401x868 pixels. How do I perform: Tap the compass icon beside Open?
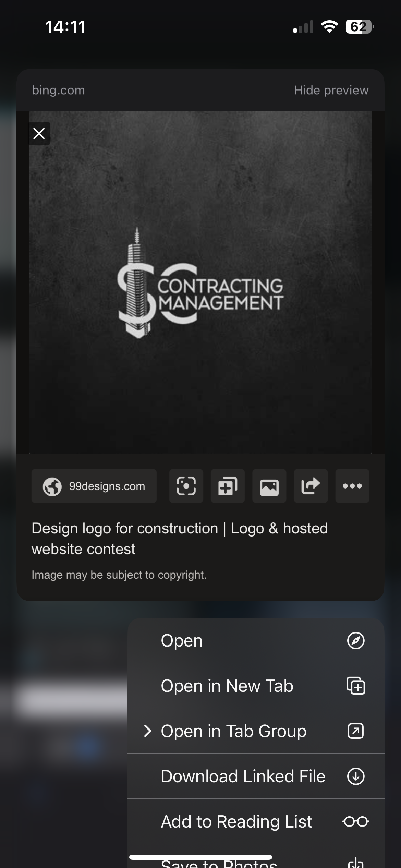pos(355,640)
